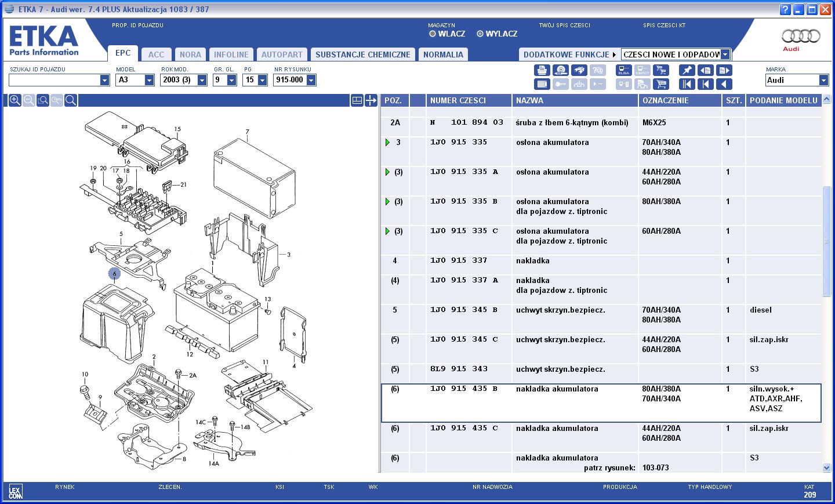The height and width of the screenshot is (504, 835).
Task: Jump to first with double-bar arrow icon
Action: point(687,84)
